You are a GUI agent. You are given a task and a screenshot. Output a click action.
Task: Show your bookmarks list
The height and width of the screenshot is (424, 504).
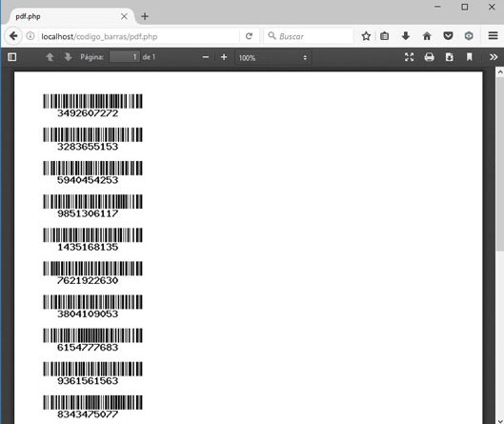tap(384, 36)
